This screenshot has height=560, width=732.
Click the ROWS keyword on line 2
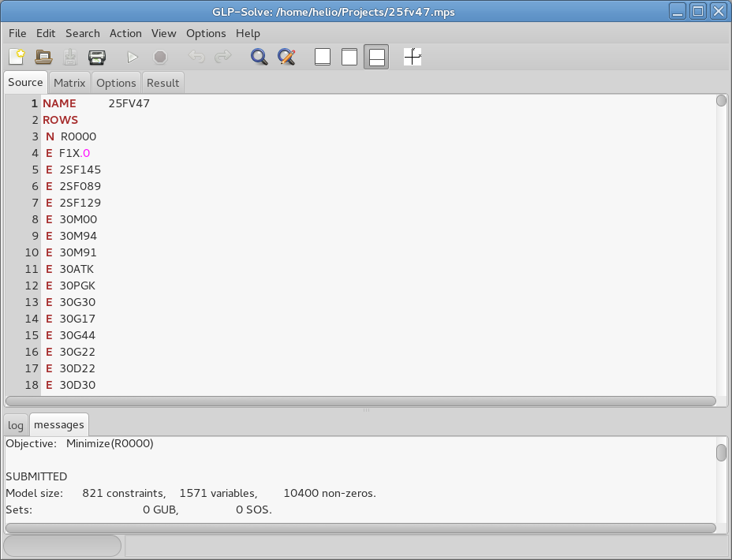pos(60,120)
